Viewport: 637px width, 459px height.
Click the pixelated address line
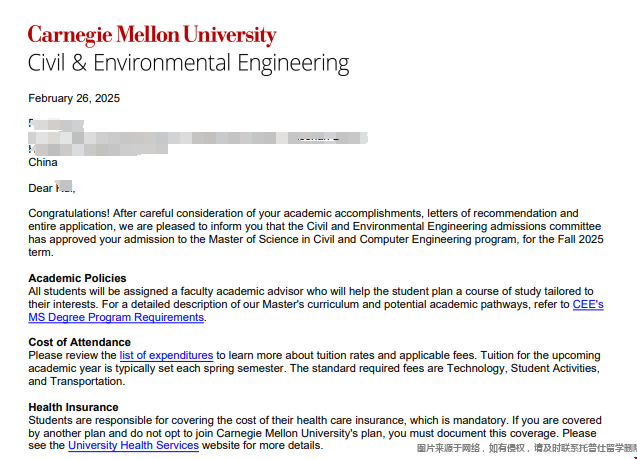pos(198,138)
